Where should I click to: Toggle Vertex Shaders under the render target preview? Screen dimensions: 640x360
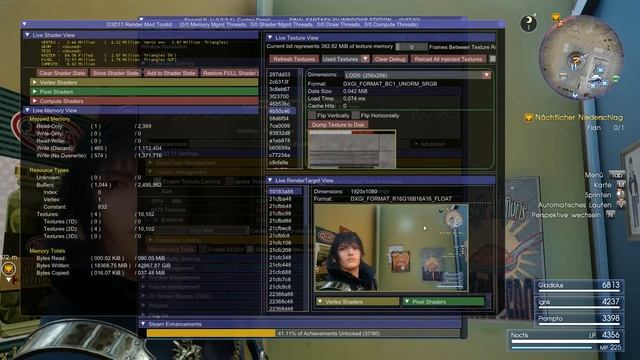coord(357,302)
